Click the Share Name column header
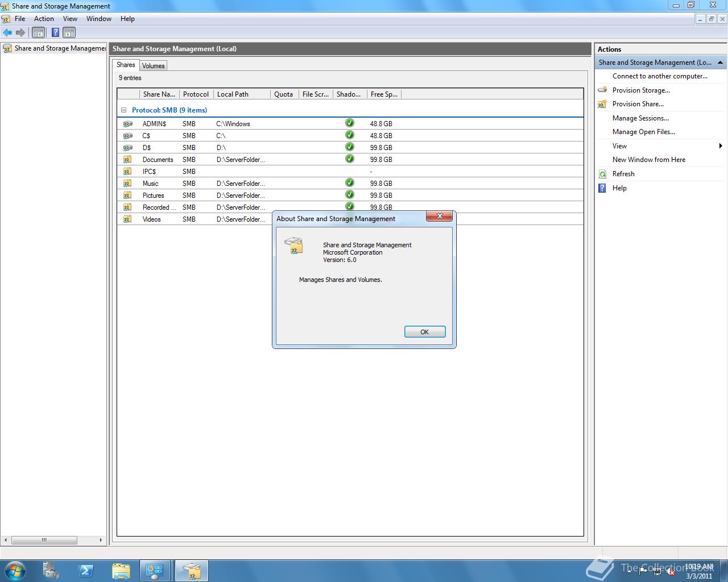Viewport: 728px width, 582px height. (x=159, y=94)
